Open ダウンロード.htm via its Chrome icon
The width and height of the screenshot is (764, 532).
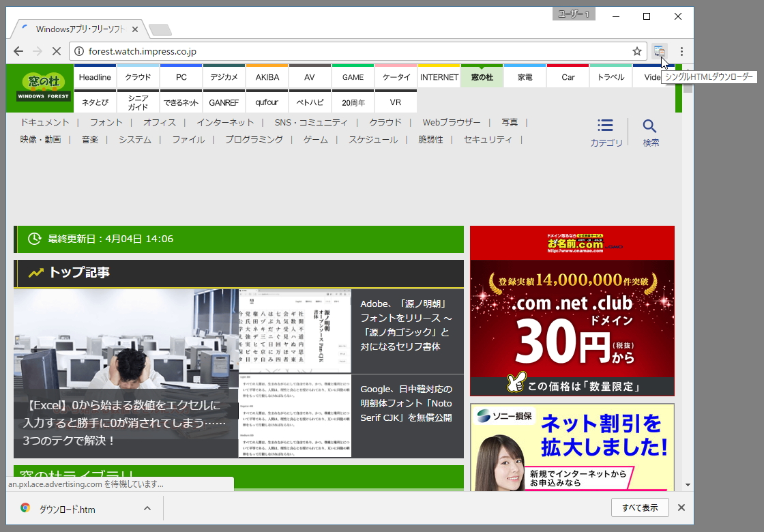point(25,508)
